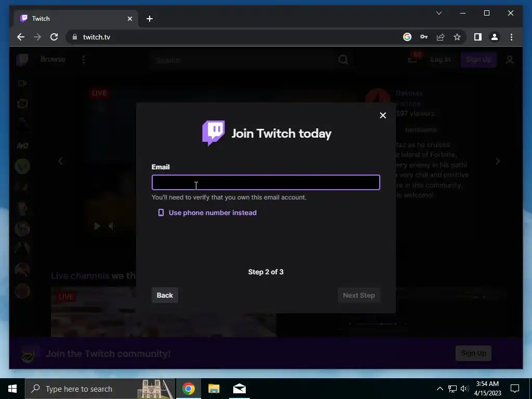Open the saved passwords key icon
Viewport: 532px width, 399px height.
click(424, 37)
